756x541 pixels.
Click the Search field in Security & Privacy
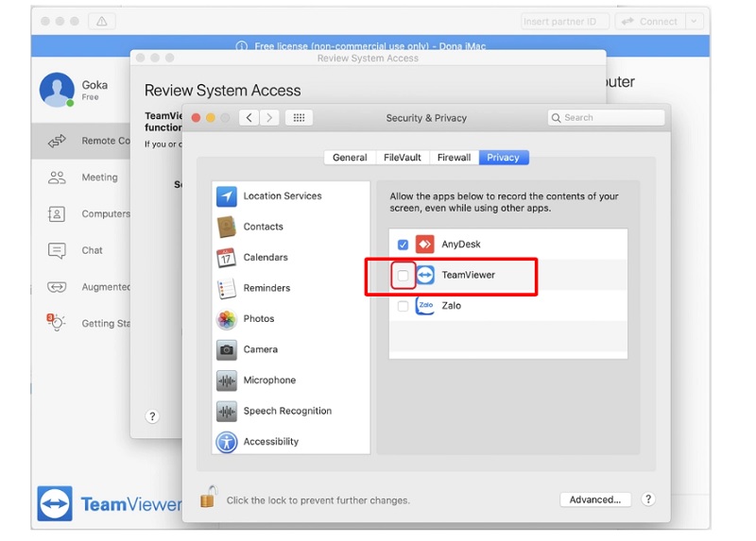606,117
